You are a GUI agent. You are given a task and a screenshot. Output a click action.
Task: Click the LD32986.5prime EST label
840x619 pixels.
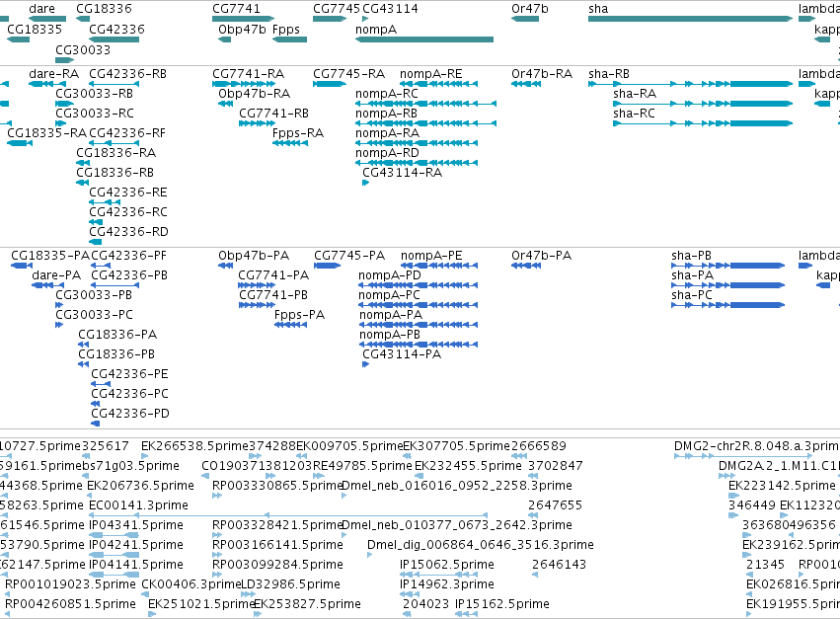coord(291,583)
